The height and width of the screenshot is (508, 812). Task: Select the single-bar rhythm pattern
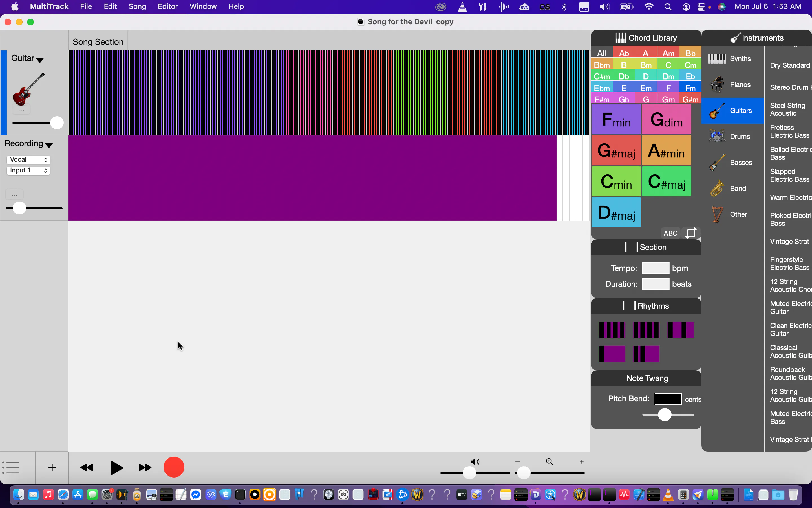(x=612, y=354)
